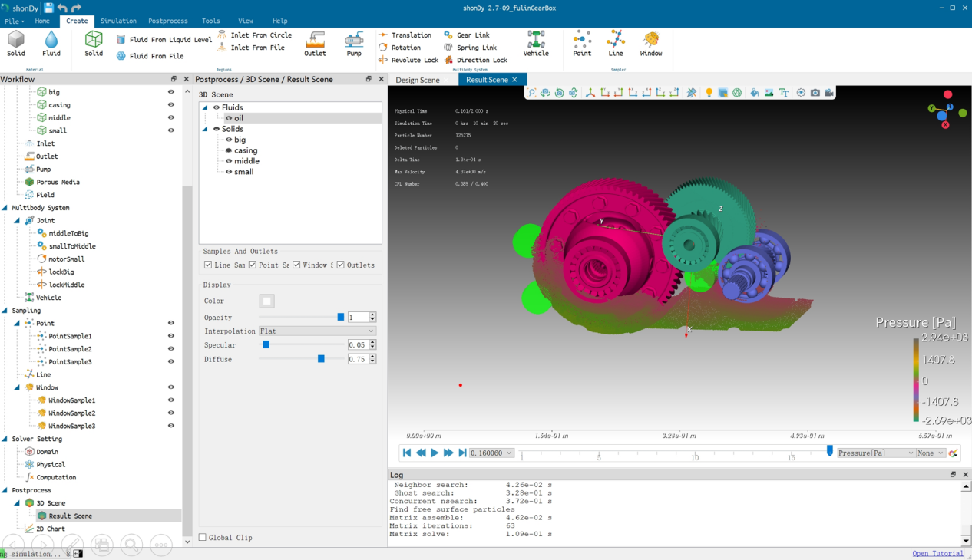Open the Pressure[Pa] field dropdown
Image resolution: width=972 pixels, height=560 pixels.
tap(876, 453)
